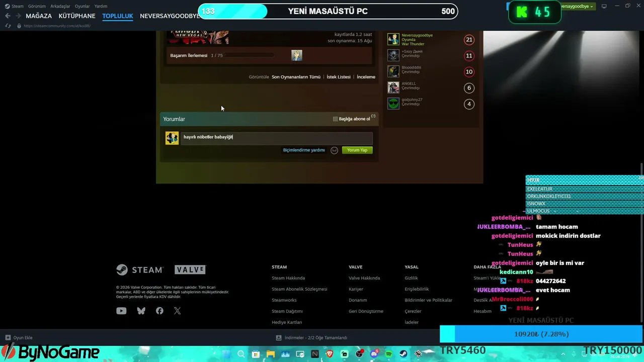Click the Fallout achievement badge icon
The width and height of the screenshot is (644, 362).
point(297,55)
